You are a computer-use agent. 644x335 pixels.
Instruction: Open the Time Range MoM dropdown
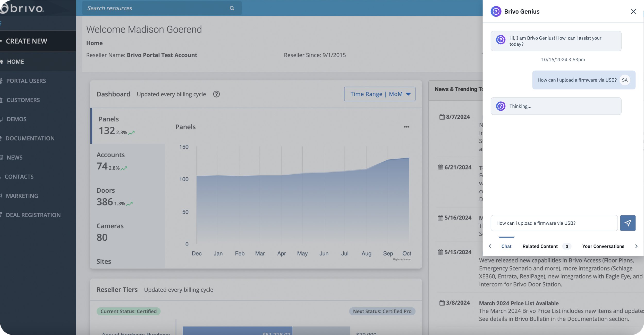[379, 94]
